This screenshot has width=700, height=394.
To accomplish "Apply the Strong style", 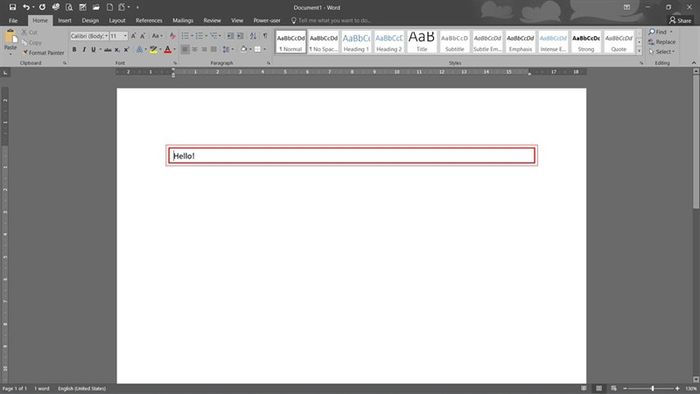I will (x=586, y=42).
